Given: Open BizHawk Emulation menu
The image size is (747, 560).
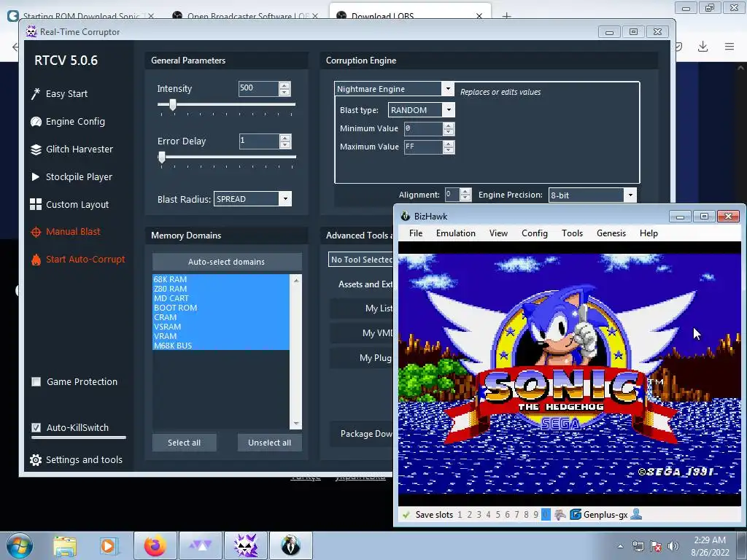Looking at the screenshot, I should click(x=455, y=233).
